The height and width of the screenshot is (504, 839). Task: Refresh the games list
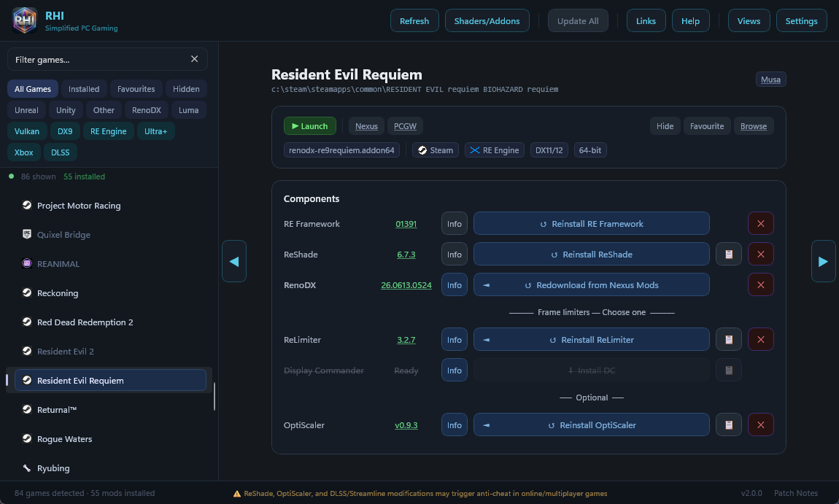pos(414,21)
